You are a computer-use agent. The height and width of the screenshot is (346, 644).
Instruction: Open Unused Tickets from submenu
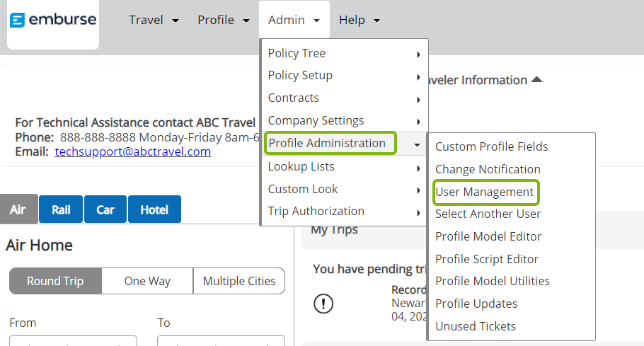pos(476,326)
